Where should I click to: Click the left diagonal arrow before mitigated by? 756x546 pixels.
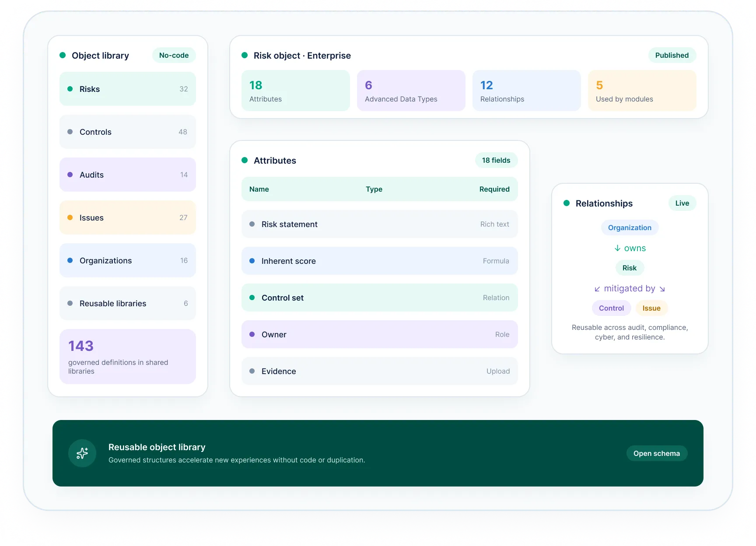(x=597, y=289)
